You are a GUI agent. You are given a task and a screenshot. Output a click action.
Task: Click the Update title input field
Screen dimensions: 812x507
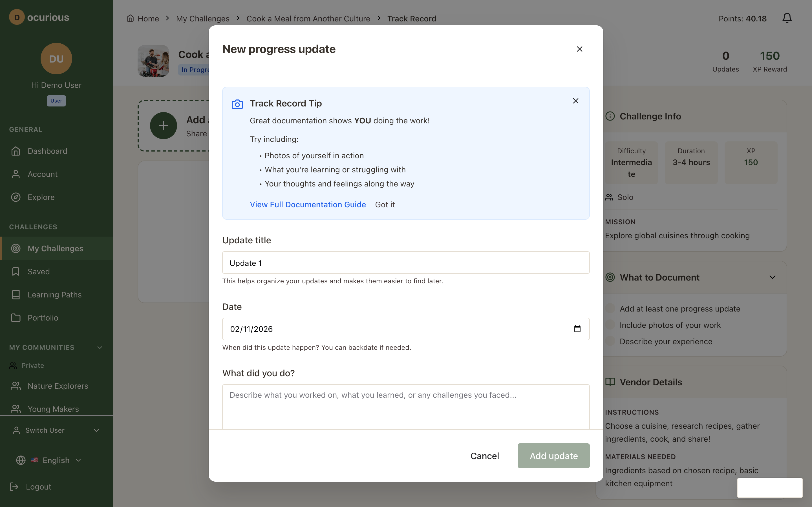pyautogui.click(x=405, y=263)
